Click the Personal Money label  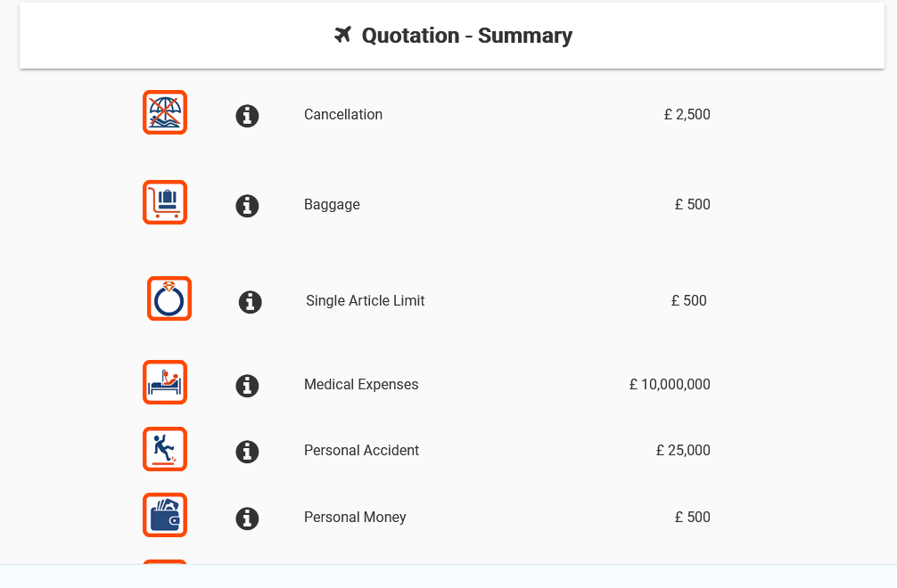pyautogui.click(x=355, y=517)
